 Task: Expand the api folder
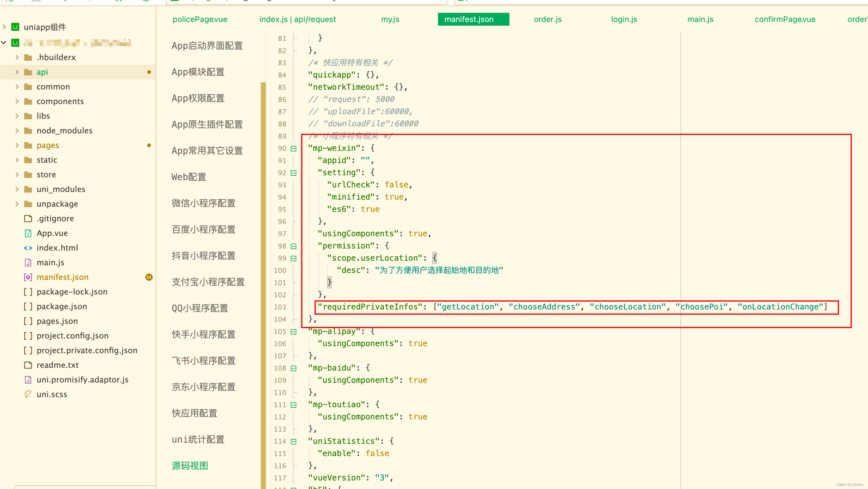(17, 72)
